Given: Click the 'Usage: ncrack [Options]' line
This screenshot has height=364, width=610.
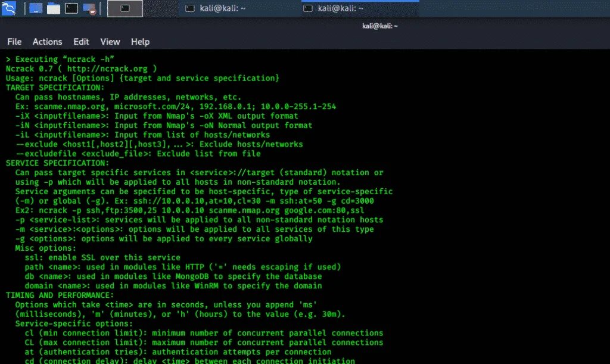Looking at the screenshot, I should tap(142, 78).
